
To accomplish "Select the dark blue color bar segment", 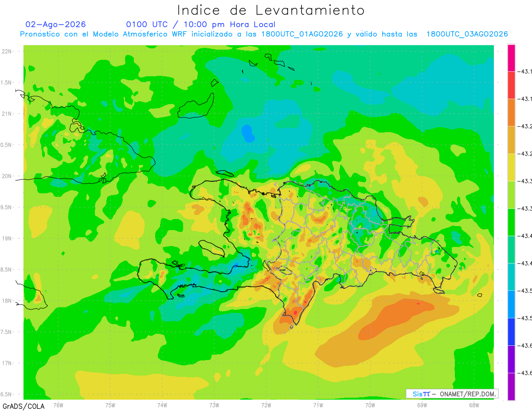I will pyautogui.click(x=511, y=332).
